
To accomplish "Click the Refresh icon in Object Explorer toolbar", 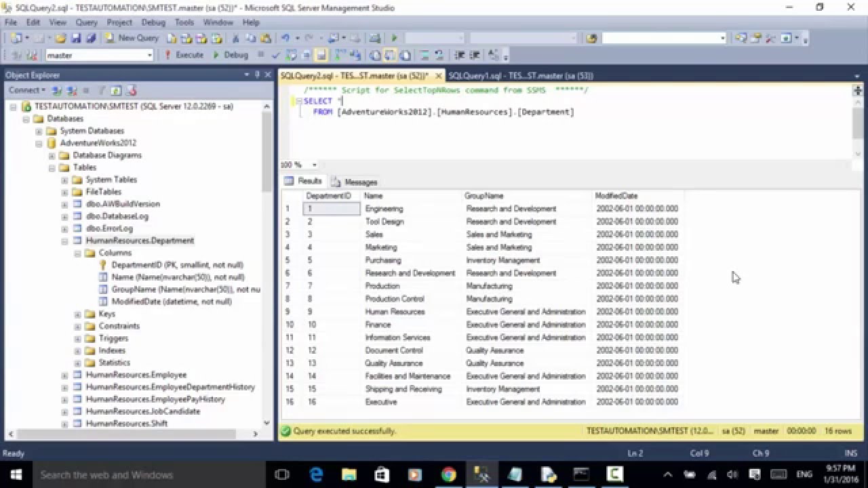I will 117,90.
